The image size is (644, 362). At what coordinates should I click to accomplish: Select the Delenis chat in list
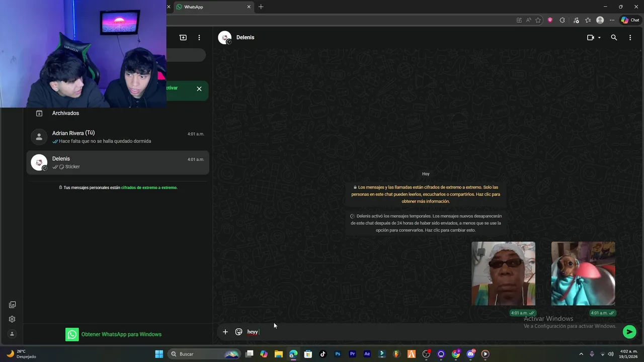(118, 162)
